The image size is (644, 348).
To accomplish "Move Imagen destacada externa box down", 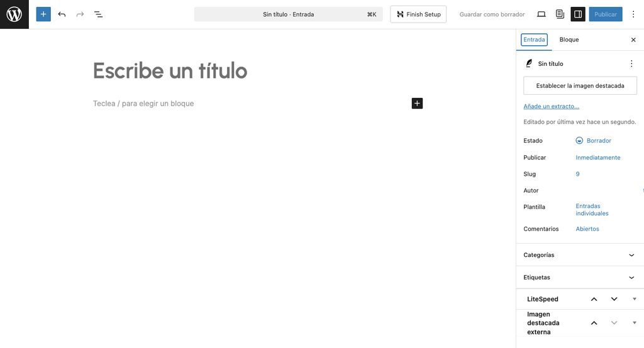I will 614,323.
